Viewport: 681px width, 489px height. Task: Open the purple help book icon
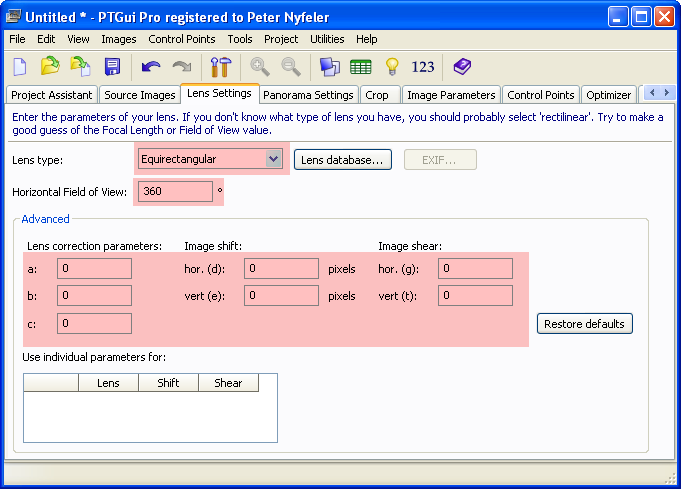click(x=461, y=67)
